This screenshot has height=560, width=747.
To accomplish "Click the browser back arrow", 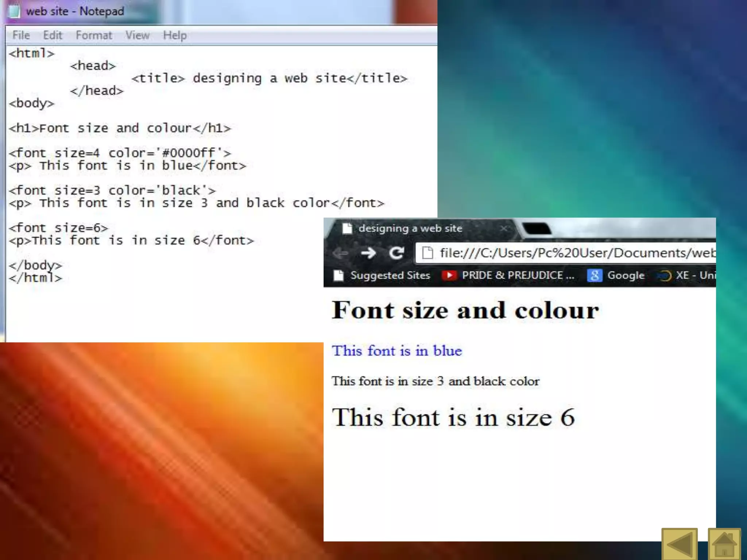I will click(x=340, y=253).
